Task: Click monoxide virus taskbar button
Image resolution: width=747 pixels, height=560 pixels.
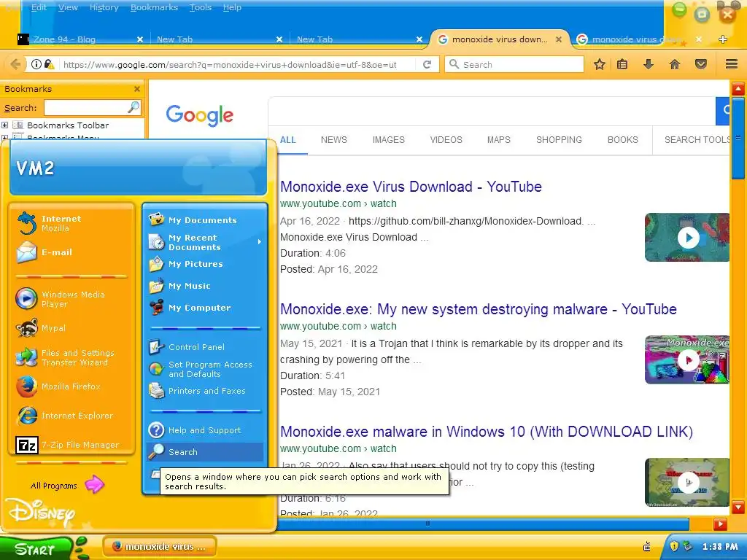Action: pyautogui.click(x=160, y=547)
